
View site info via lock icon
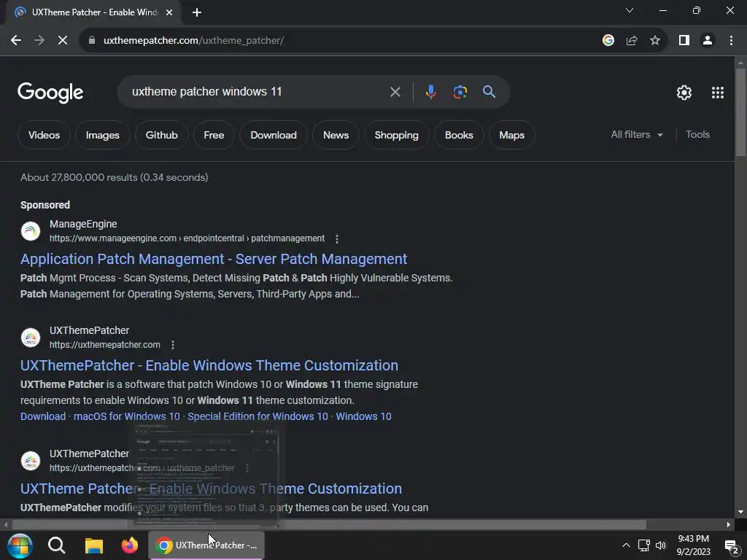click(92, 41)
